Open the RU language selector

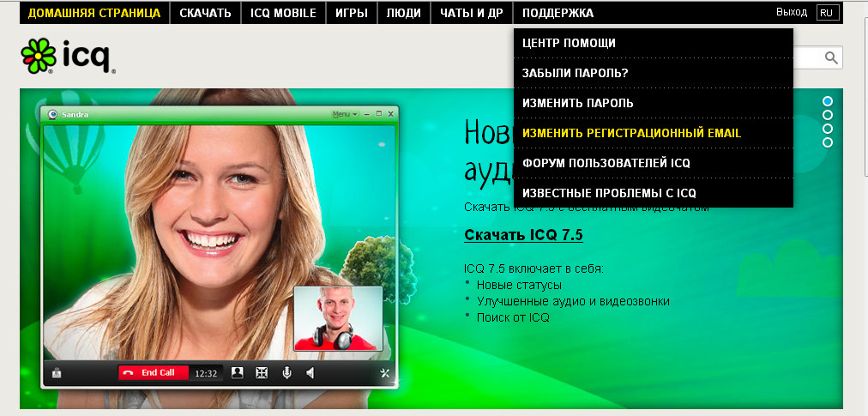pos(828,13)
